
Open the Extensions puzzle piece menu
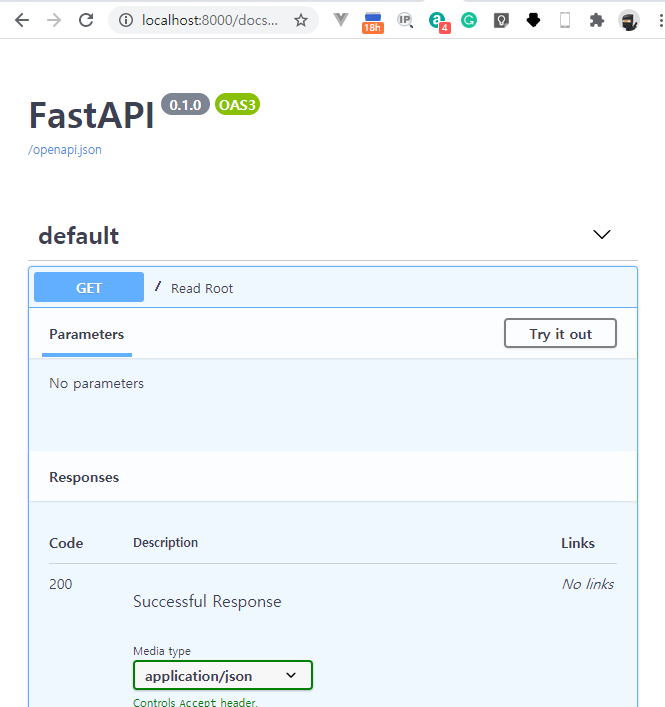(x=596, y=20)
